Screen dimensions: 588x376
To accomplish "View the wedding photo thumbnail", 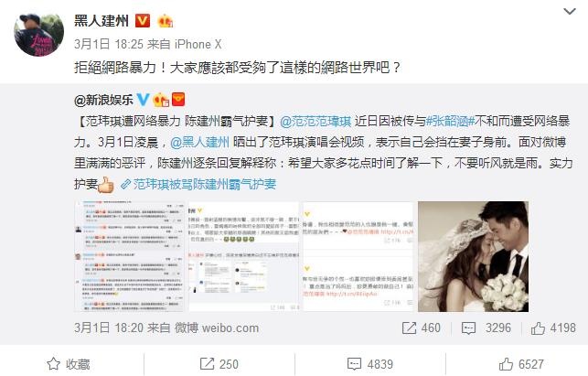I will [474, 256].
